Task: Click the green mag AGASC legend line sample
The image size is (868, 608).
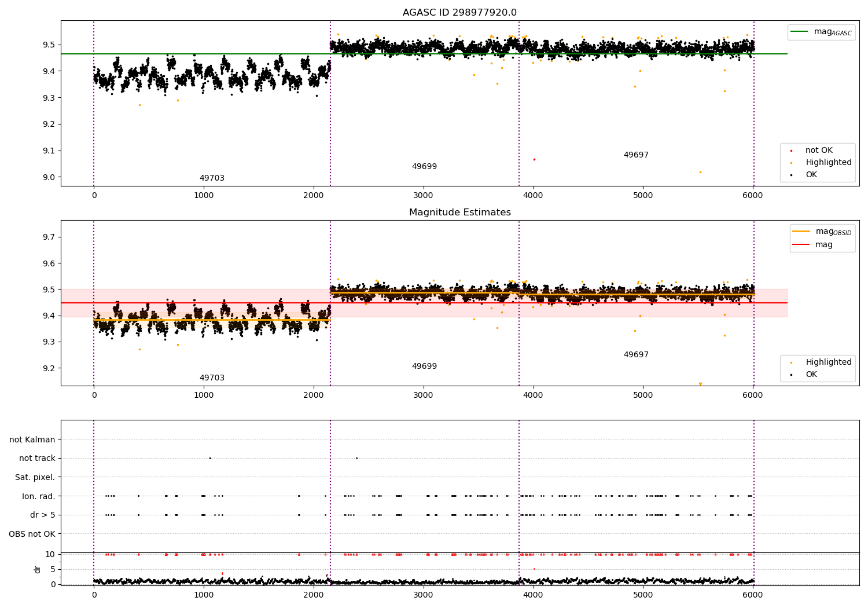Action: (x=800, y=32)
